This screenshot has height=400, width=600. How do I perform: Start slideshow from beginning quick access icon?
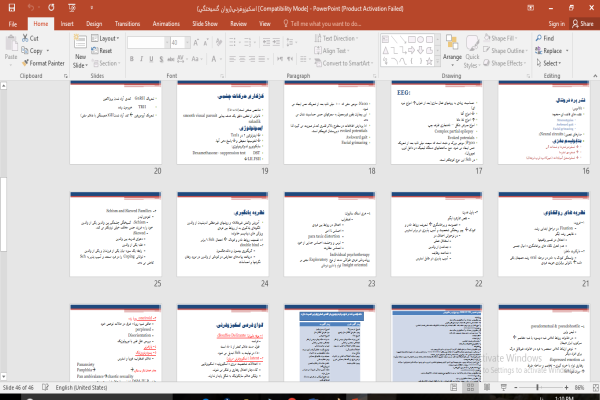coord(72,8)
